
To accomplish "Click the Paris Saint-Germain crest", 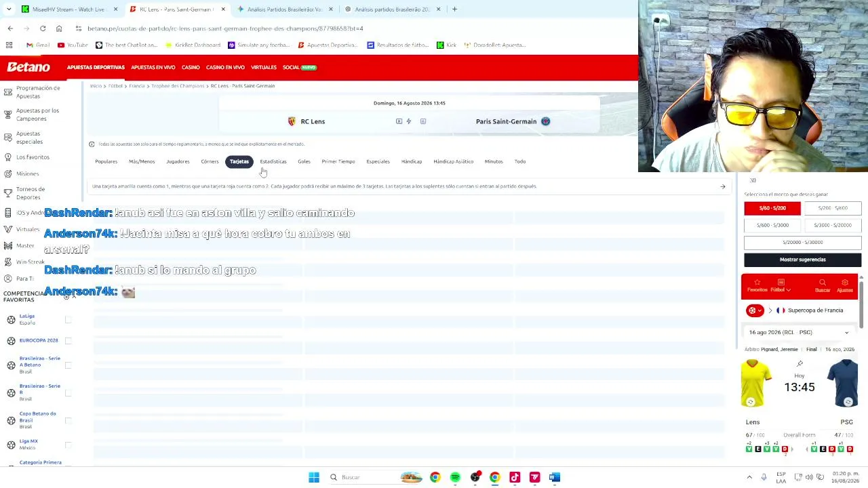I will pos(545,121).
